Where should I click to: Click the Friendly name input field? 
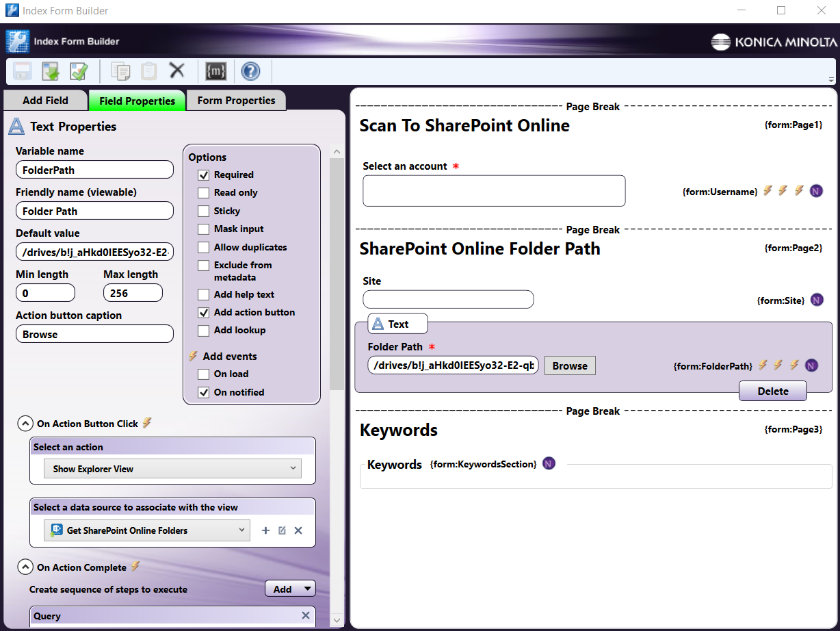94,211
